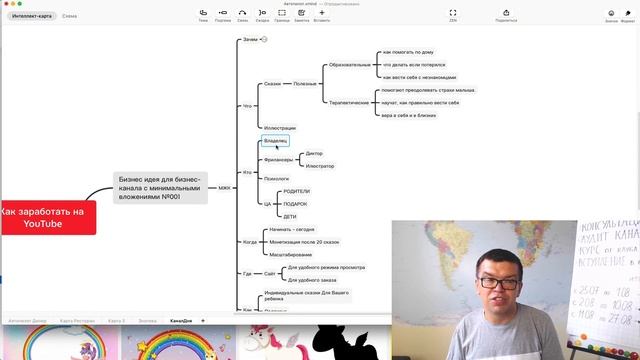Open the Поделиться share option
This screenshot has width=640, height=360.
click(506, 16)
